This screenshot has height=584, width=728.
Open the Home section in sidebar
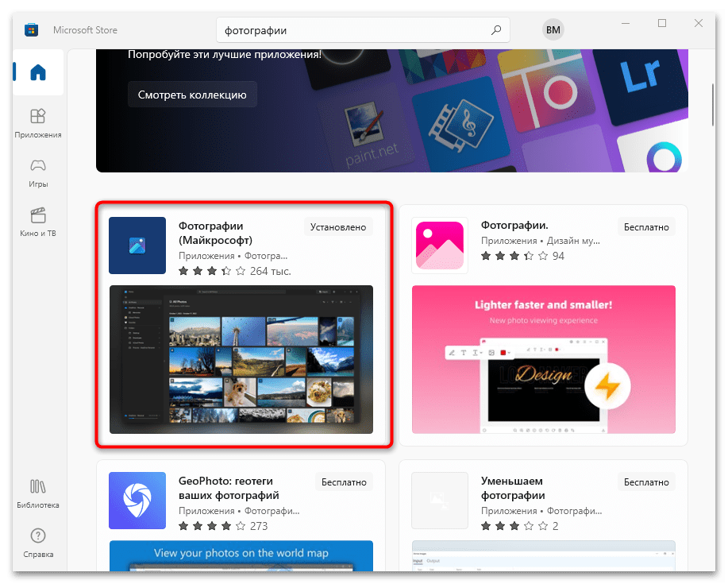[38, 72]
